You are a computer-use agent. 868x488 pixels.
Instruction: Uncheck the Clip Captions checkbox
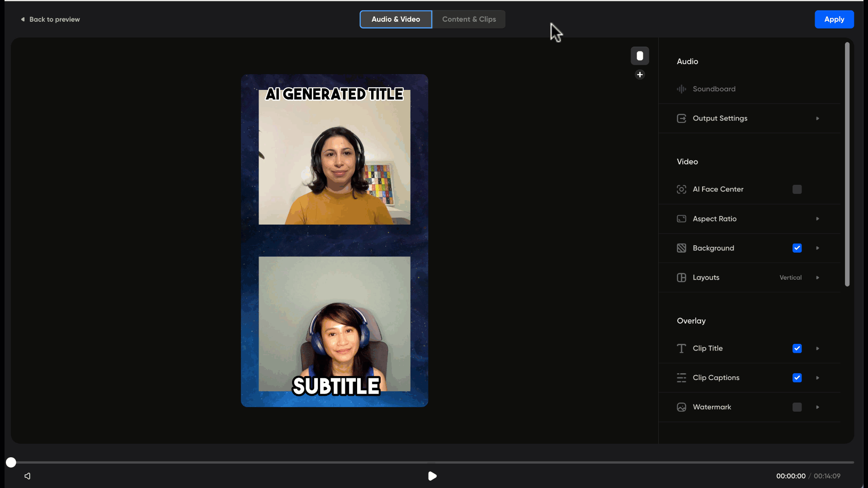(x=797, y=378)
